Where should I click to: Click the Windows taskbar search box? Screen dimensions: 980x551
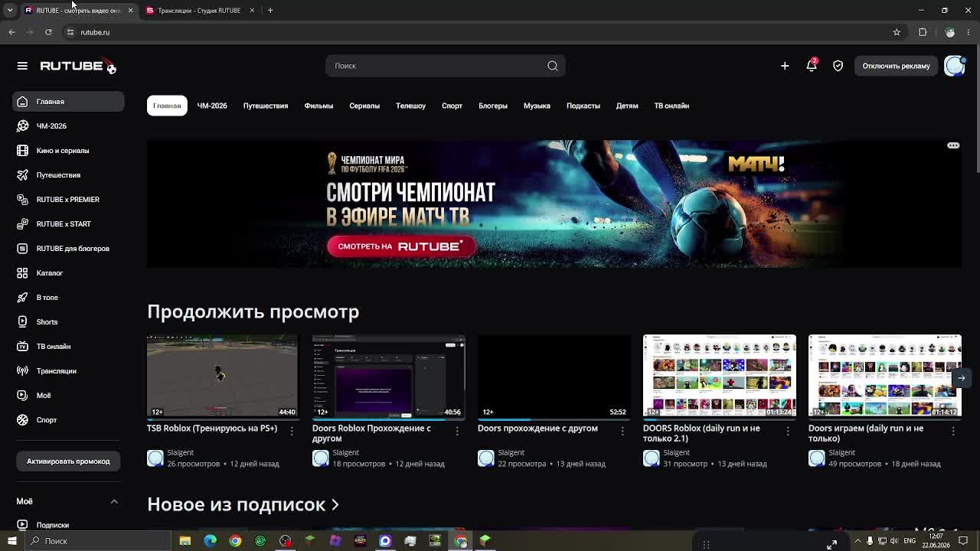point(97,541)
